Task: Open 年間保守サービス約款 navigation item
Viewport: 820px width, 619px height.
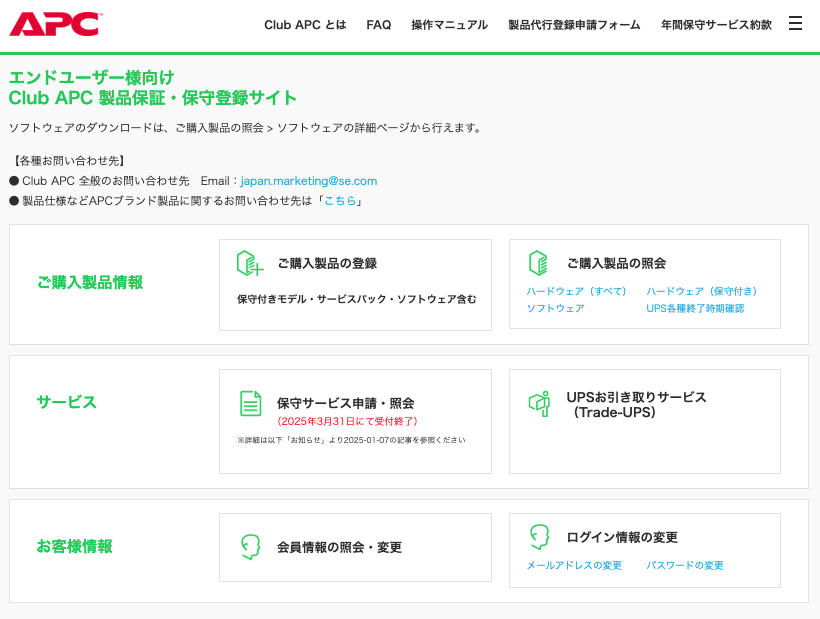Action: coord(716,25)
